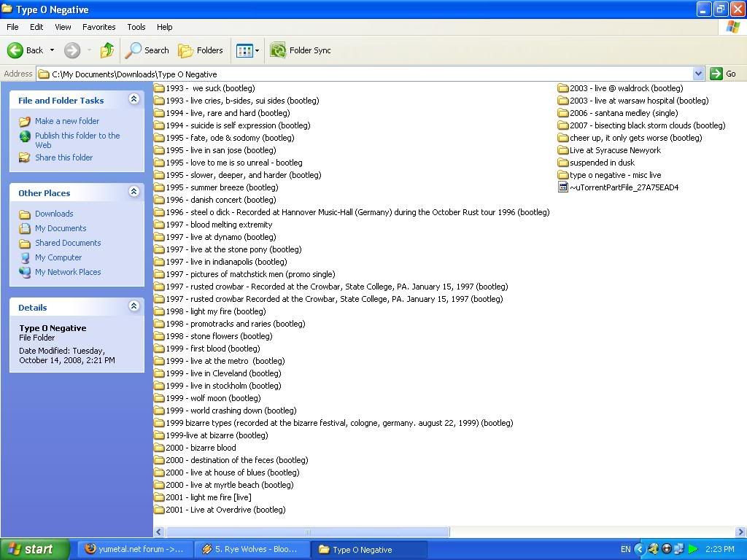Open the ~uTorrentPartFile_27A75EAD4 file
The image size is (747, 560).
(x=623, y=187)
